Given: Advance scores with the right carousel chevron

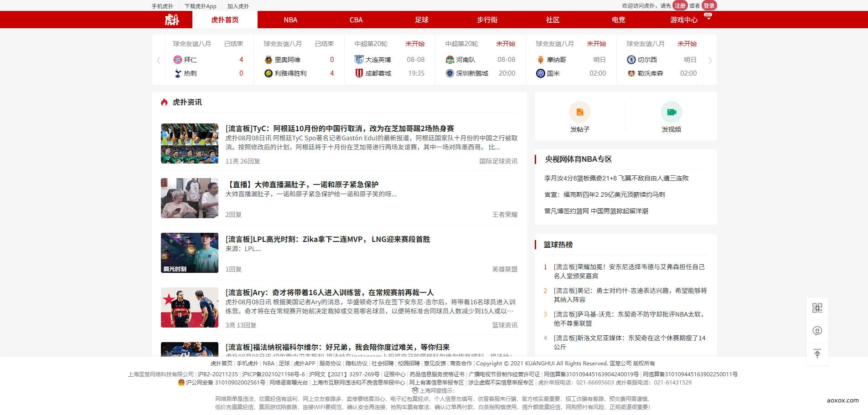Looking at the screenshot, I should 710,60.
